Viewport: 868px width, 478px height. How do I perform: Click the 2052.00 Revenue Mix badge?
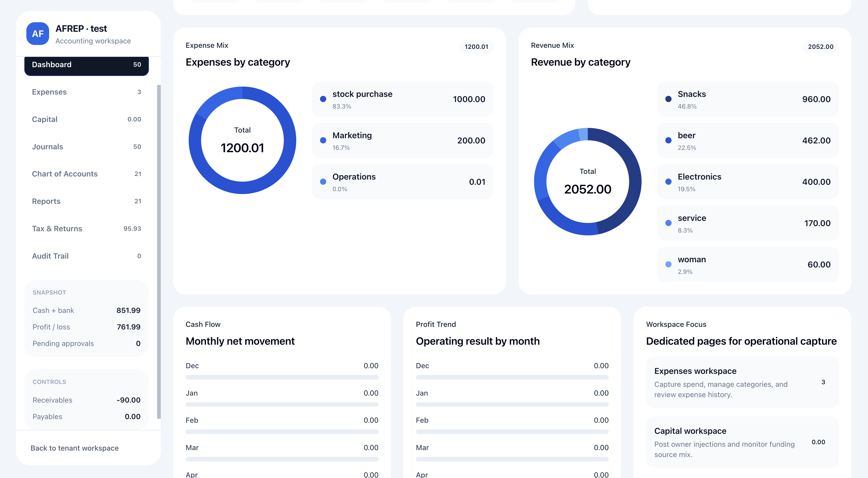(x=820, y=47)
